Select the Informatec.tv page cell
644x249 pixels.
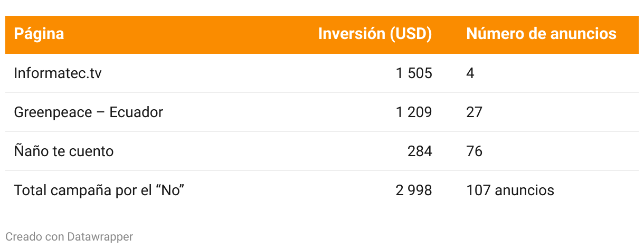[x=58, y=73]
